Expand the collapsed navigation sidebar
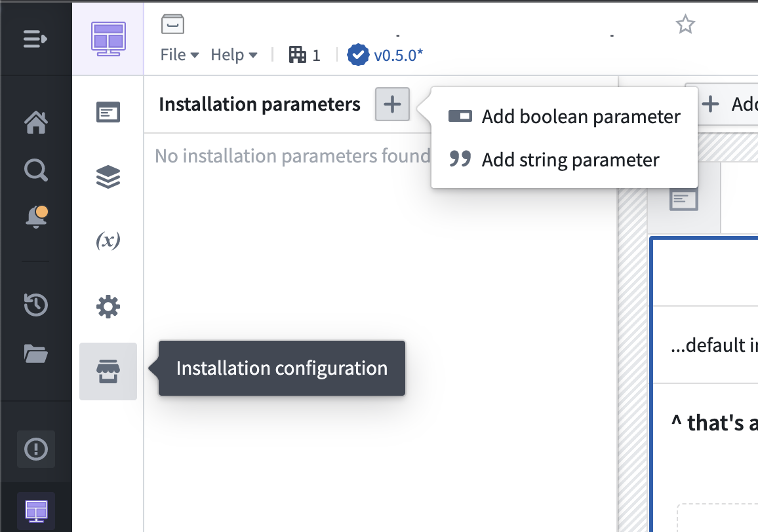This screenshot has width=758, height=532. (x=35, y=39)
